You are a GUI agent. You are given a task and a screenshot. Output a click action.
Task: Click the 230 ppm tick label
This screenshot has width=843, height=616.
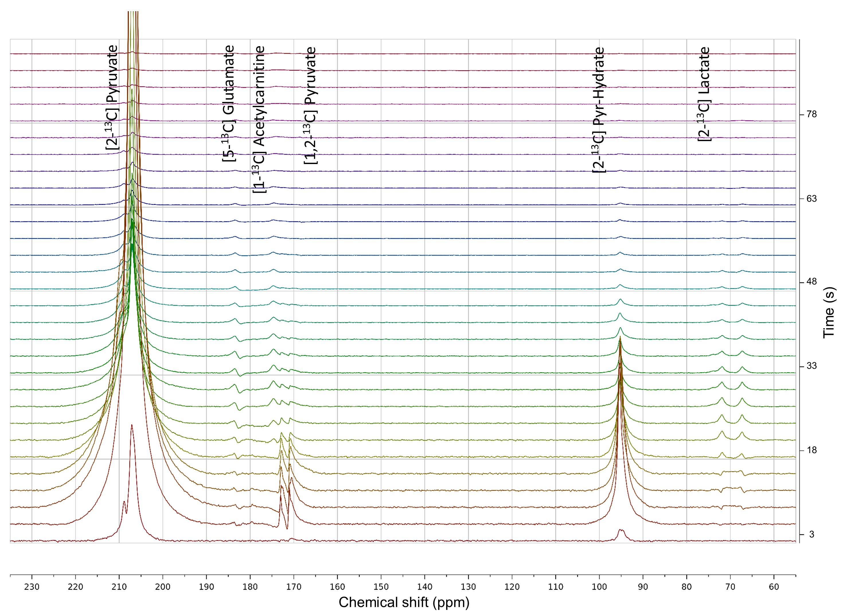tap(32, 587)
